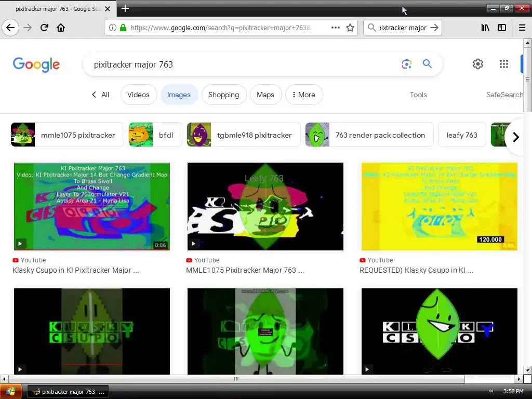Image resolution: width=532 pixels, height=399 pixels.
Task: Open the Google apps grid
Action: tap(504, 64)
